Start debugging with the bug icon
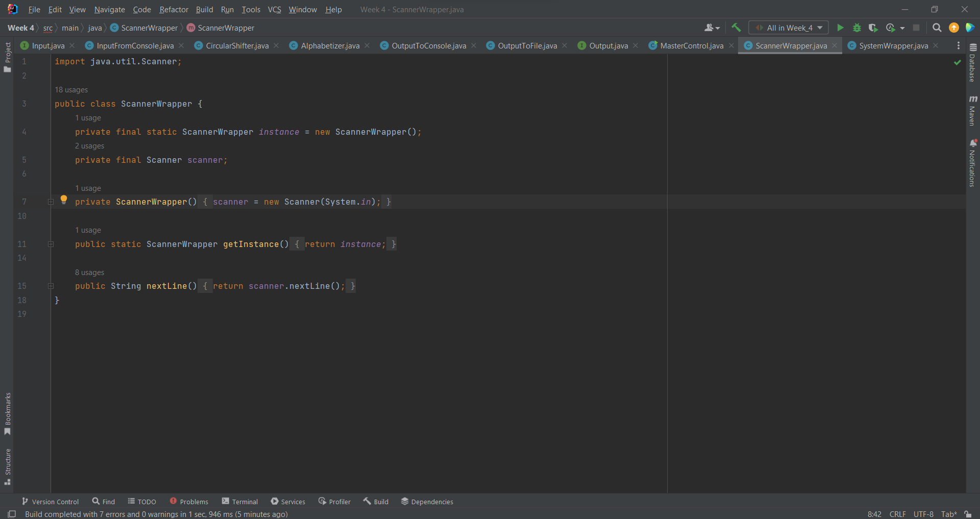Screen dimensions: 980x519 coord(857,28)
